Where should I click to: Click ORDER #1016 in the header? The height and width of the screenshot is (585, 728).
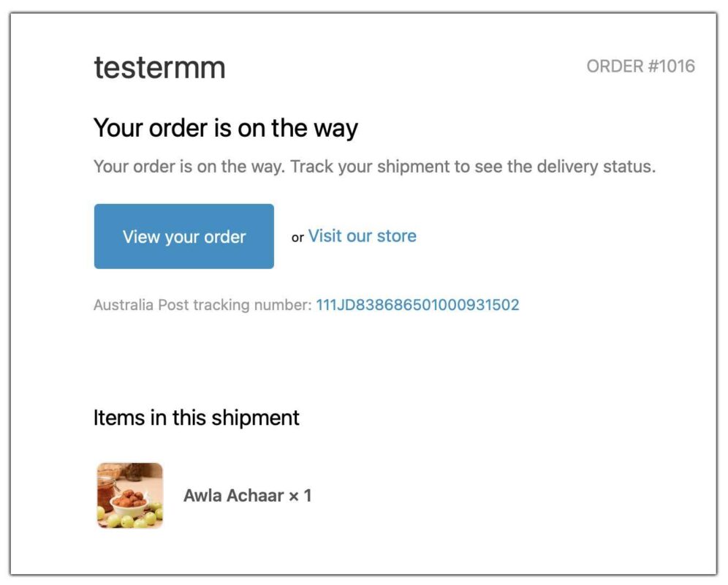[641, 66]
